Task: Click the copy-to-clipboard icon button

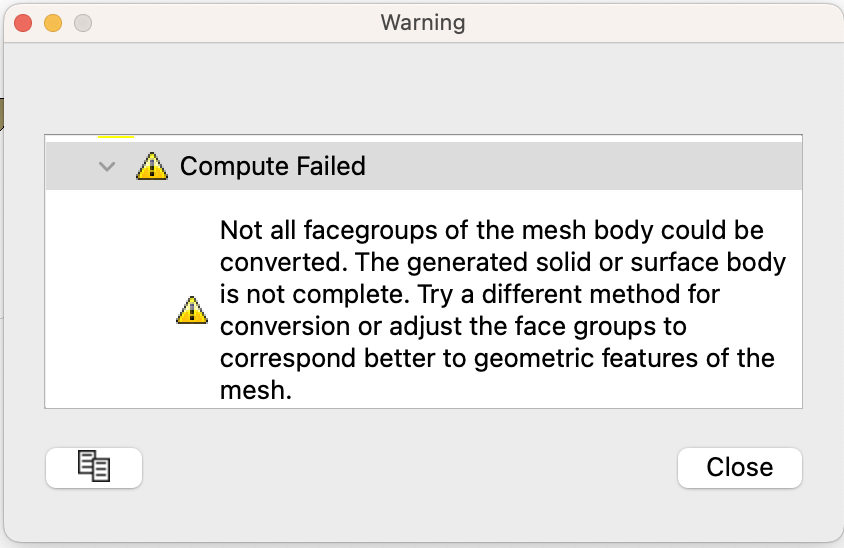Action: pyautogui.click(x=94, y=467)
